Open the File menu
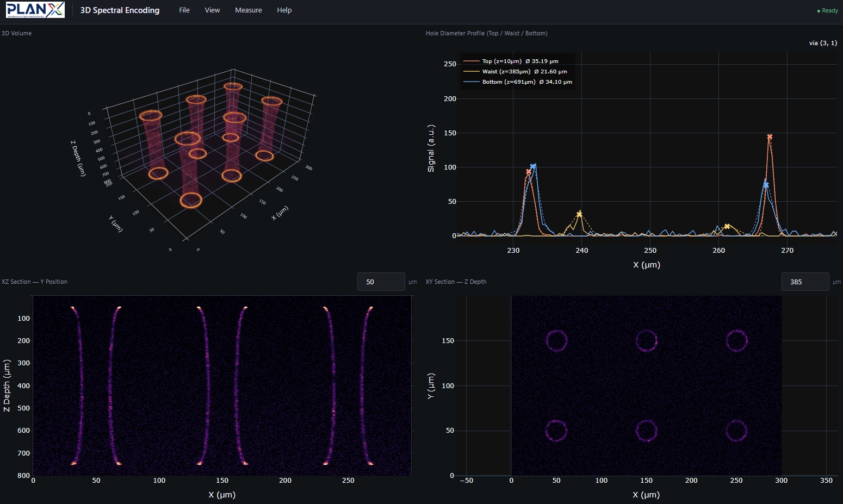Screen dimensions: 843x504 click(x=184, y=10)
